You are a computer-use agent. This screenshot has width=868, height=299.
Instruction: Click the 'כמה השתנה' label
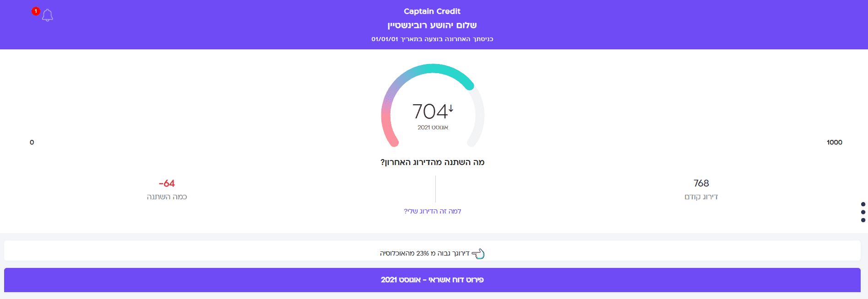pos(167,197)
